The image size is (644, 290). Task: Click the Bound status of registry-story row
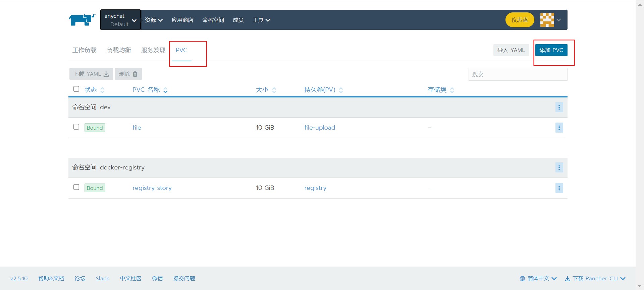click(95, 188)
